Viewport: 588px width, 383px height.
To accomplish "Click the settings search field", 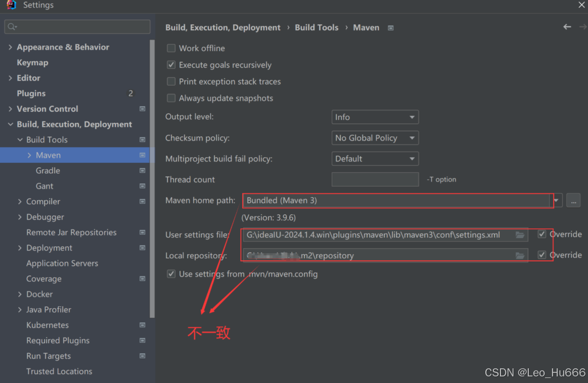I will click(77, 27).
